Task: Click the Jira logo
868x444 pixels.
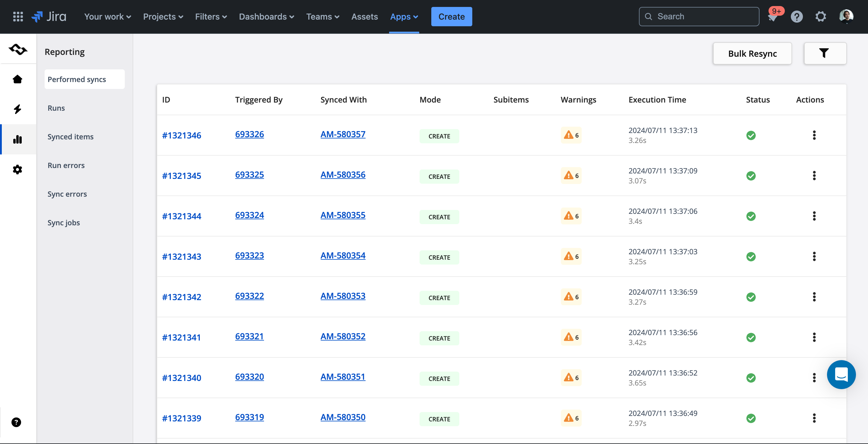Action: coord(49,17)
